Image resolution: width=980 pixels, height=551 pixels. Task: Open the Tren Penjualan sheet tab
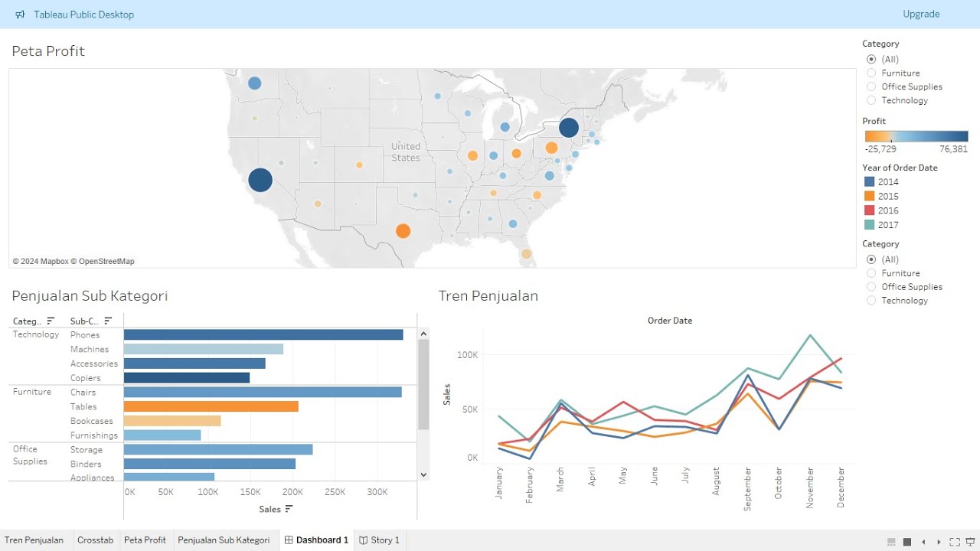pos(34,540)
